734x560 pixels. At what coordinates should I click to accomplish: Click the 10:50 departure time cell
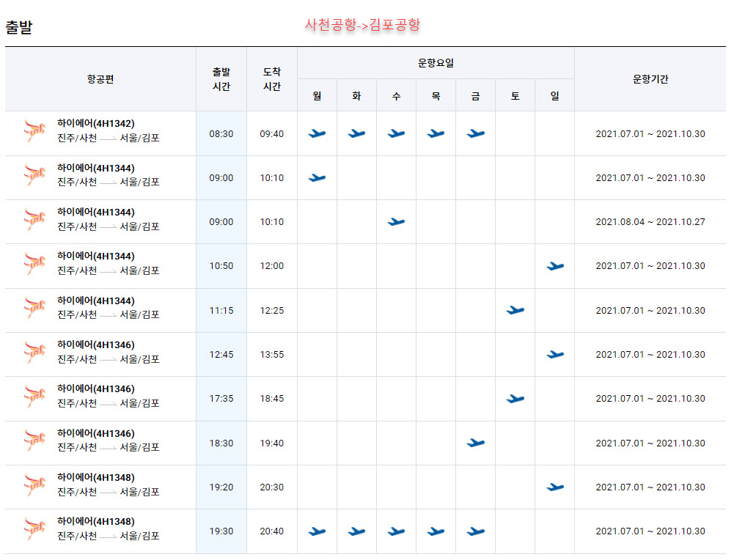click(221, 266)
